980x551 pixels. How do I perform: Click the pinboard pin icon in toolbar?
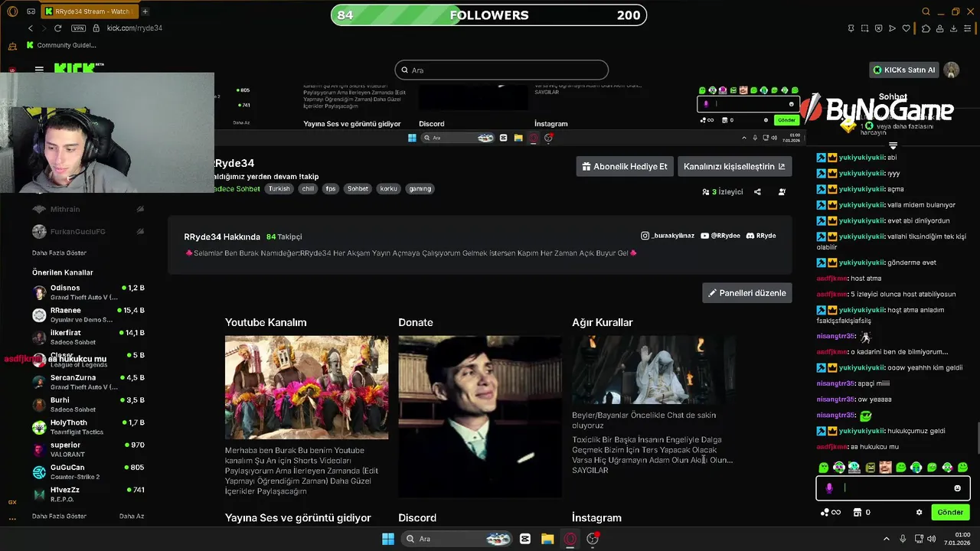tap(851, 28)
